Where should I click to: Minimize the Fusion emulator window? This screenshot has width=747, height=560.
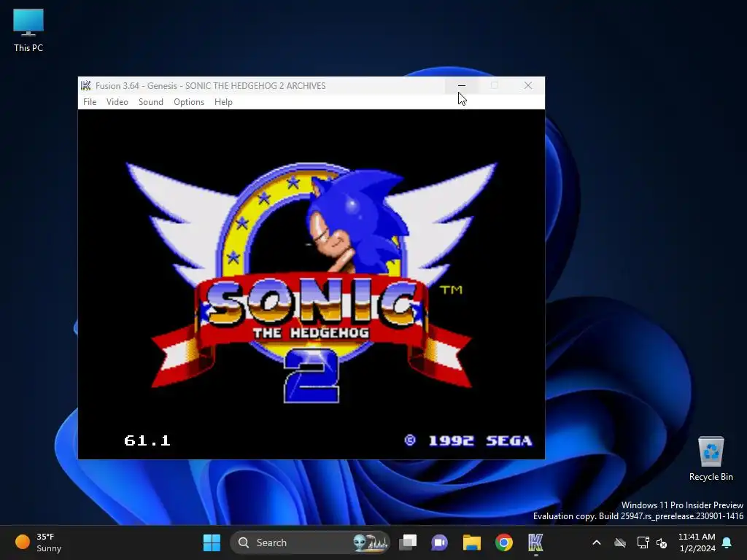[x=462, y=86]
